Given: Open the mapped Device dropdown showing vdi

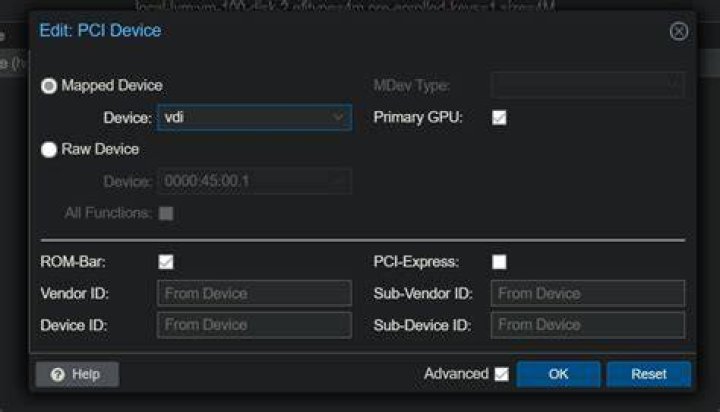Looking at the screenshot, I should 254,118.
